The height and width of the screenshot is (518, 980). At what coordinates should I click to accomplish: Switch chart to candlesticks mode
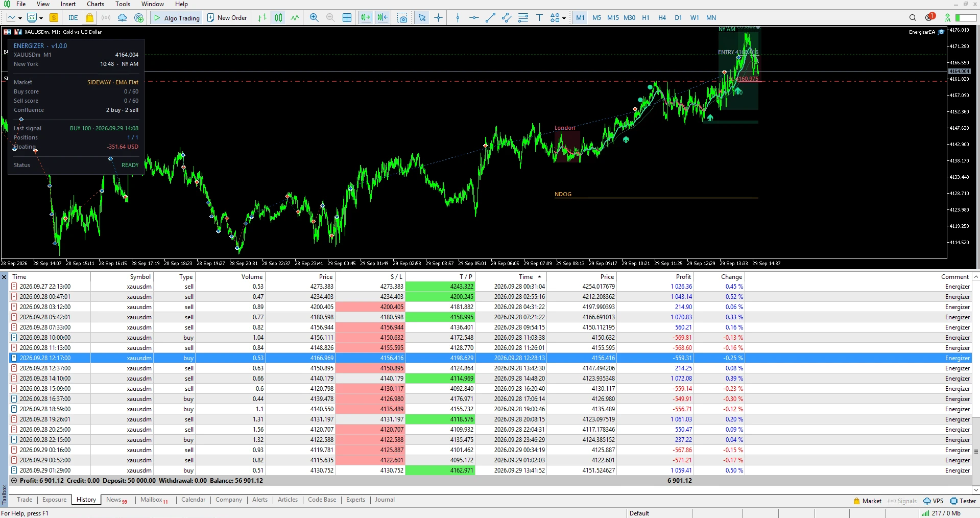pos(278,18)
